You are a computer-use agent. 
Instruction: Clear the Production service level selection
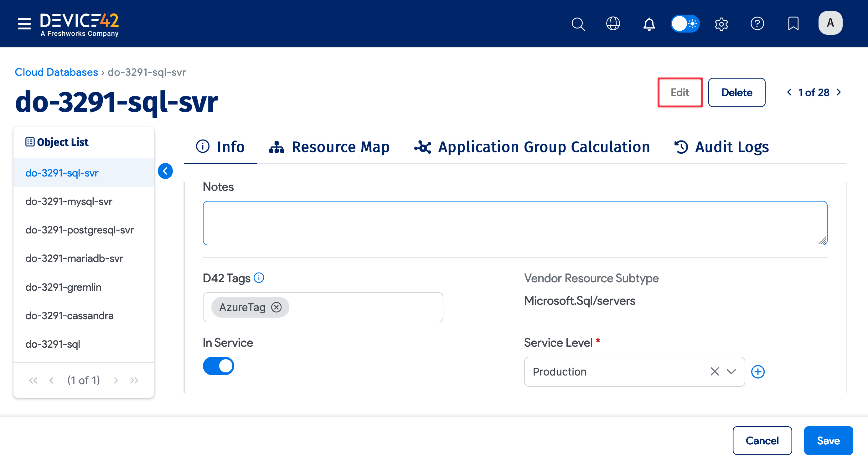[714, 372]
